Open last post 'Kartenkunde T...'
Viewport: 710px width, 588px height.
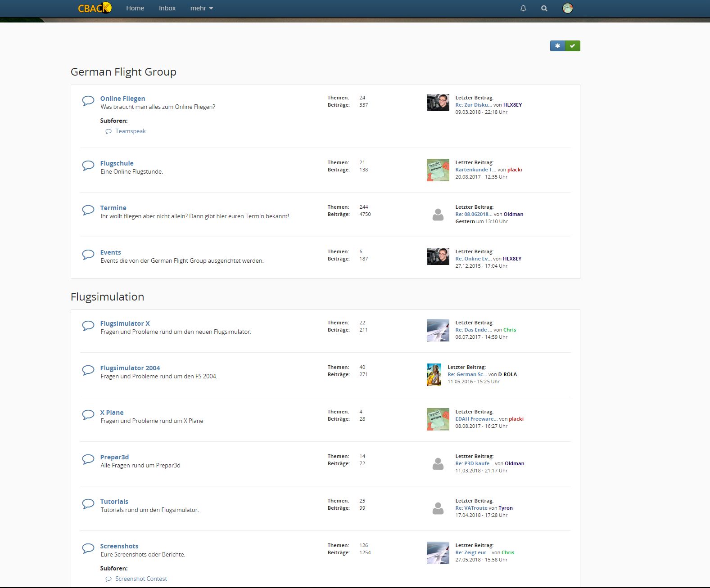coord(475,170)
